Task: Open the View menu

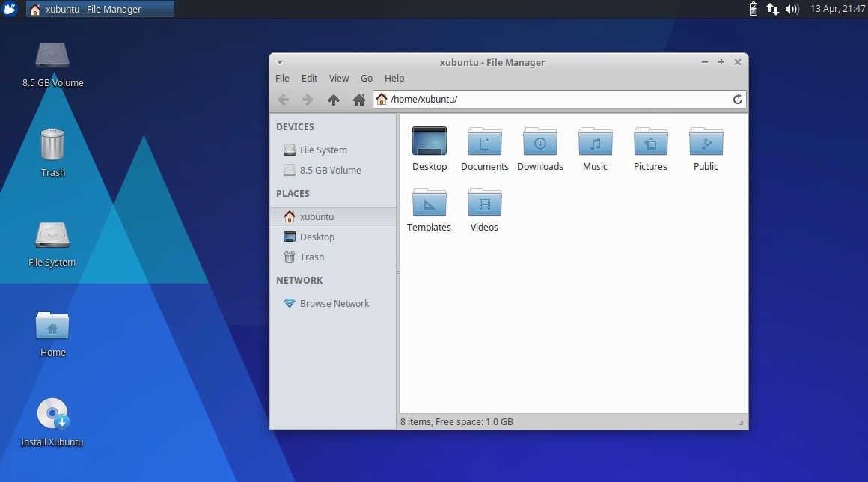Action: pyautogui.click(x=338, y=78)
